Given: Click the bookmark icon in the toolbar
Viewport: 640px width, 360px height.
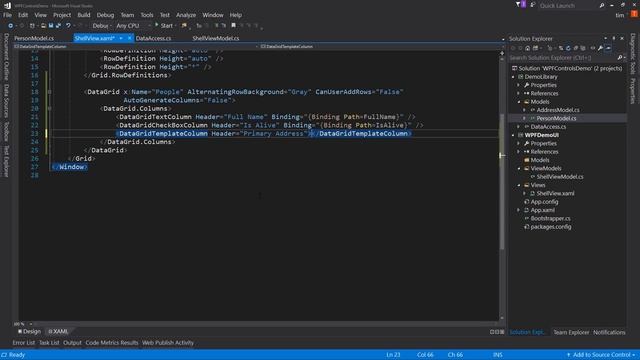Looking at the screenshot, I should (233, 25).
